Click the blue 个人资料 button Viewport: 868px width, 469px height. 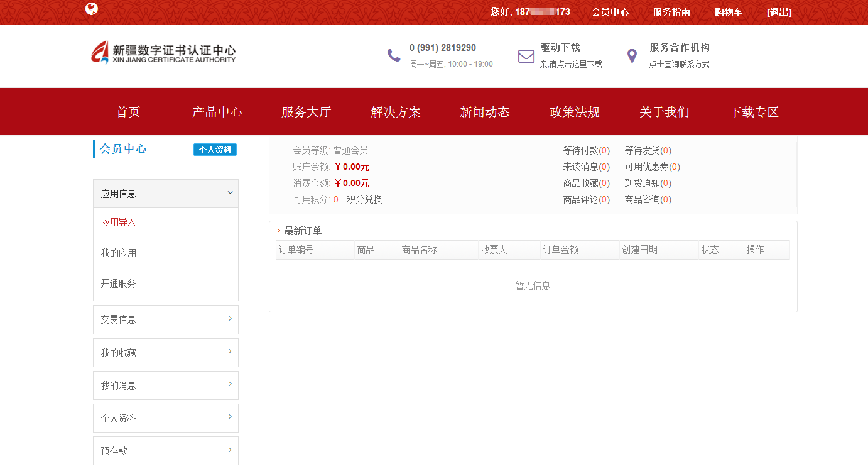215,150
